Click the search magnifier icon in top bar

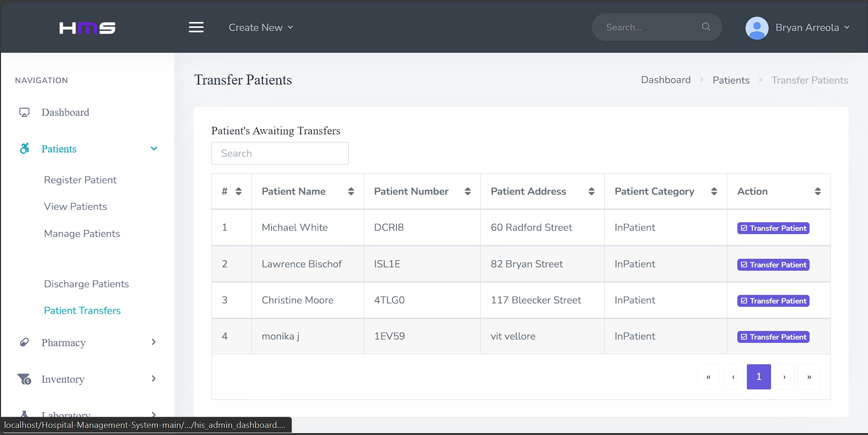click(x=706, y=27)
